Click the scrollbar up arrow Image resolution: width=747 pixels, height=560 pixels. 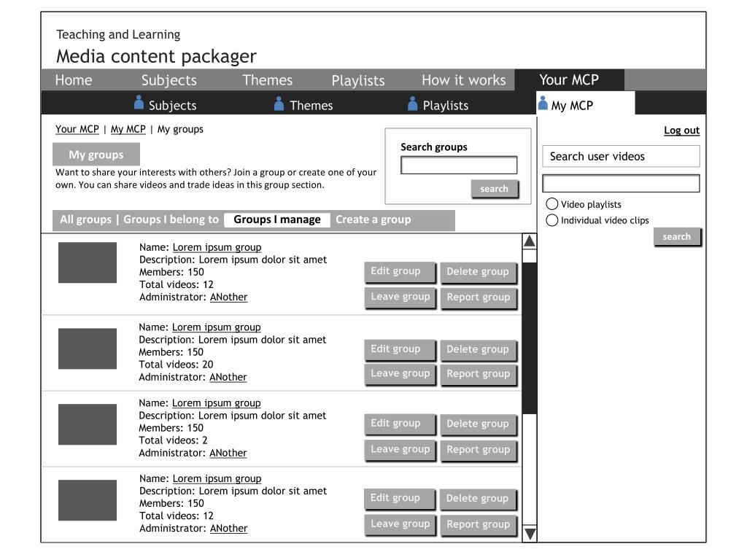point(530,241)
